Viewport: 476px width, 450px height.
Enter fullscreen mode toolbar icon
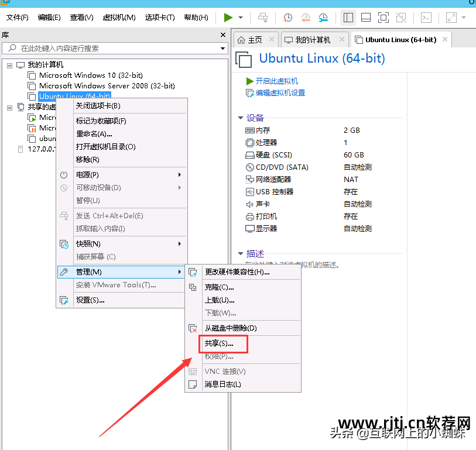(383, 18)
